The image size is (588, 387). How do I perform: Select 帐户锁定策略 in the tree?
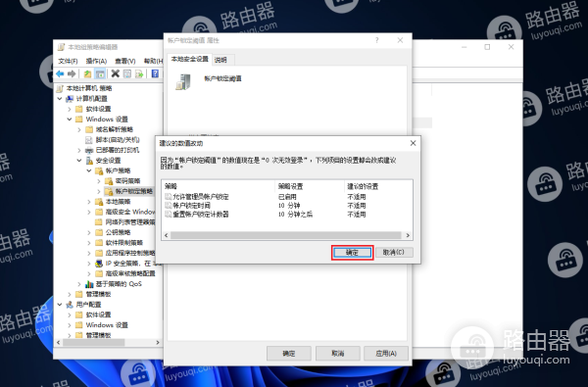(x=134, y=191)
